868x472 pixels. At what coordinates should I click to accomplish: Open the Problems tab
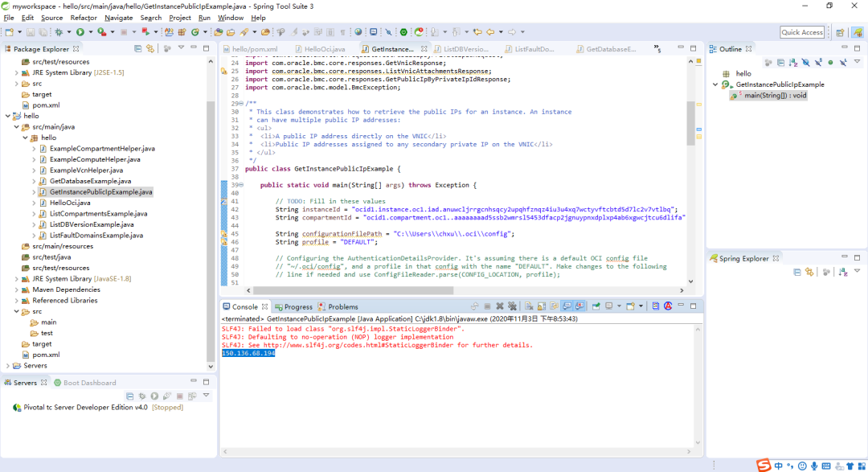coord(342,306)
